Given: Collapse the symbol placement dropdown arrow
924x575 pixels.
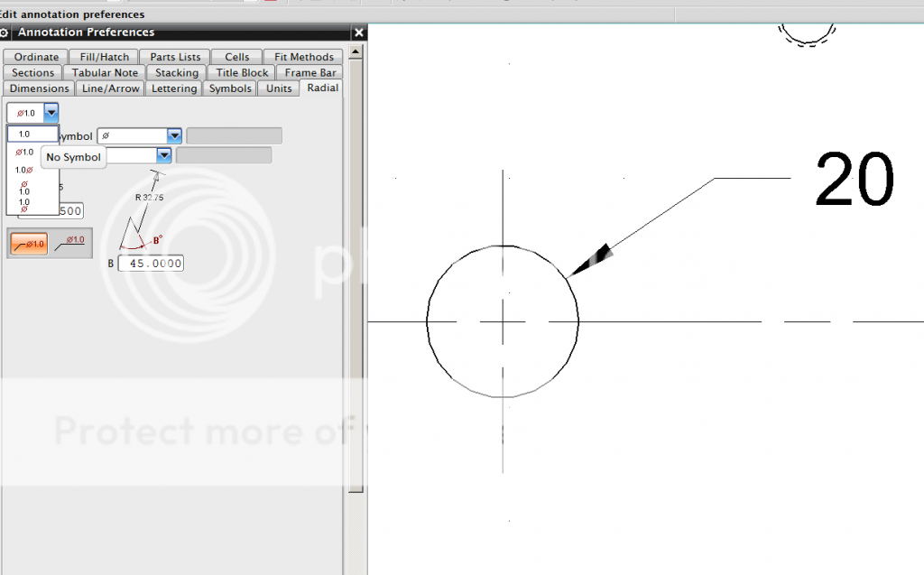Looking at the screenshot, I should pos(51,113).
